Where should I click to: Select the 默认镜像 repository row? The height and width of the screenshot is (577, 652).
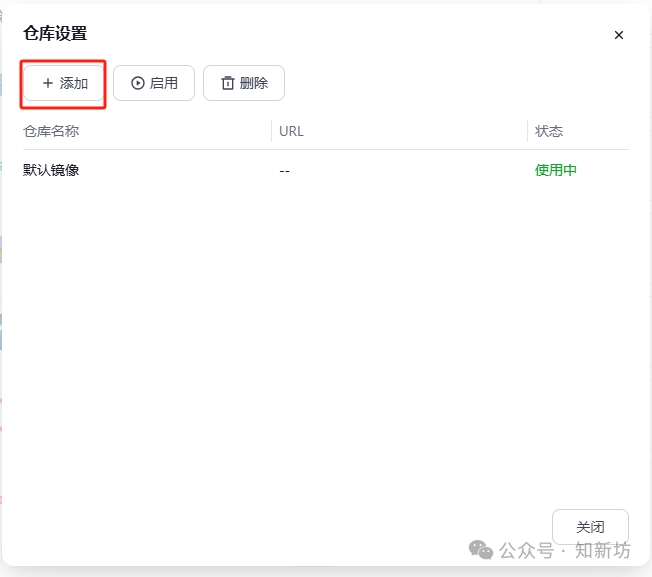pos(326,170)
